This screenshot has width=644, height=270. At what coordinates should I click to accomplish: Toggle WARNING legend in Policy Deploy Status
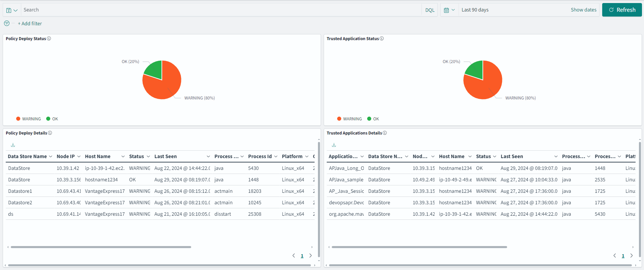(x=28, y=119)
